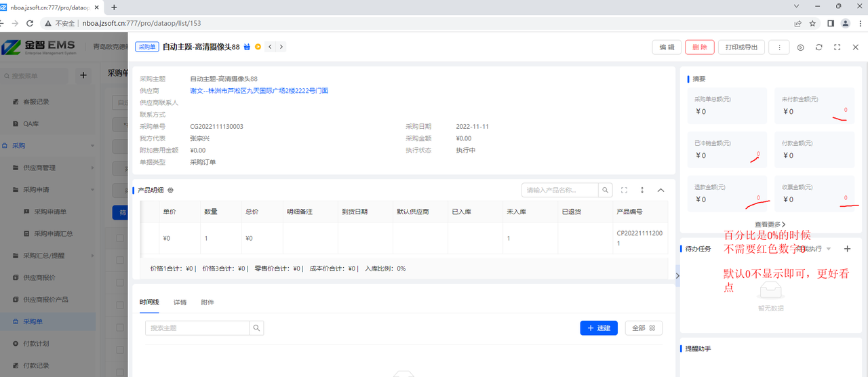Click the vertical expand arrows in 产品明细
This screenshot has width=868, height=377.
click(x=642, y=191)
